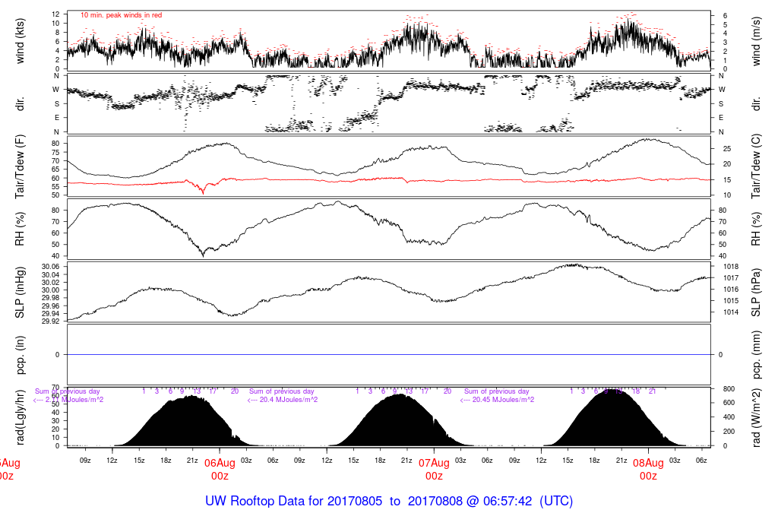Image resolution: width=778 pixels, height=532 pixels.
Task: Click the 'wind (kts)' axis label
Action: (21, 41)
